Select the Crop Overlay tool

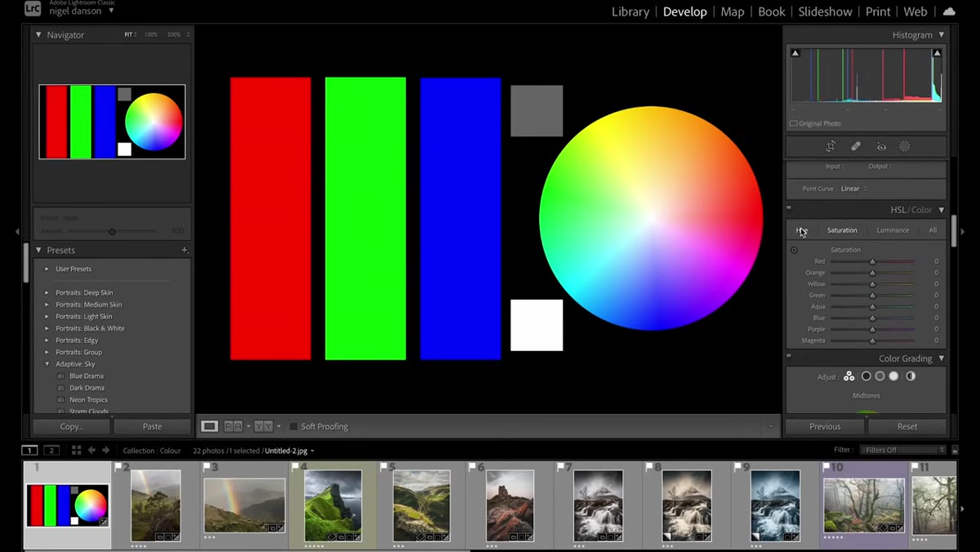[831, 146]
